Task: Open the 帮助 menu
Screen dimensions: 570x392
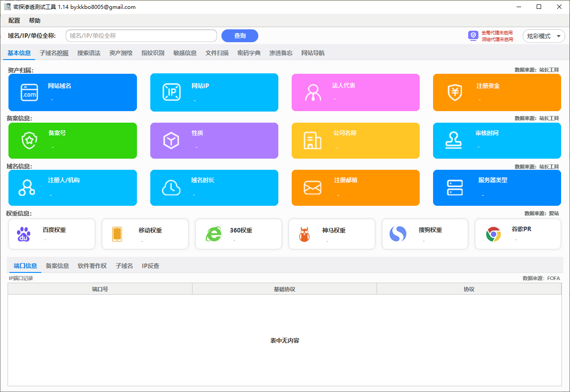Action: (x=35, y=20)
